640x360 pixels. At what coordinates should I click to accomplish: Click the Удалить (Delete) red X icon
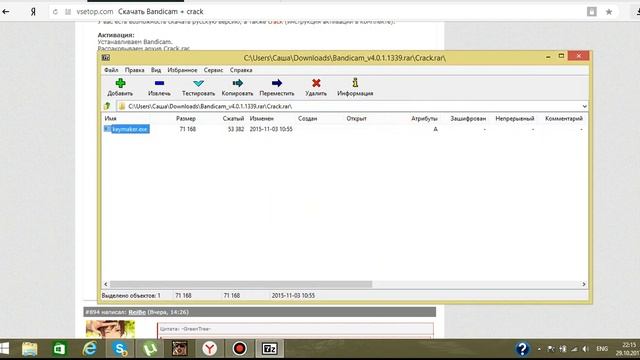(316, 83)
